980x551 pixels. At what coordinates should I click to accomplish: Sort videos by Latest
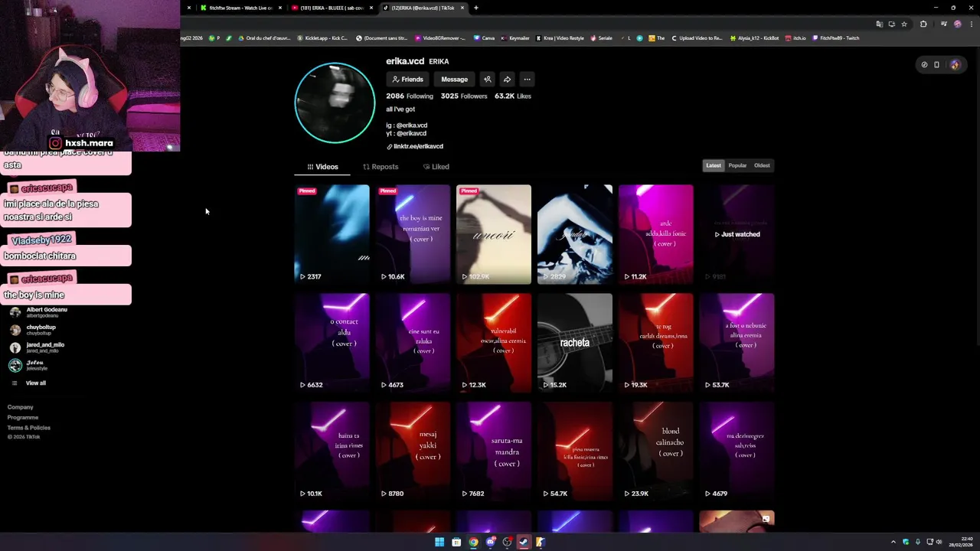(x=714, y=165)
